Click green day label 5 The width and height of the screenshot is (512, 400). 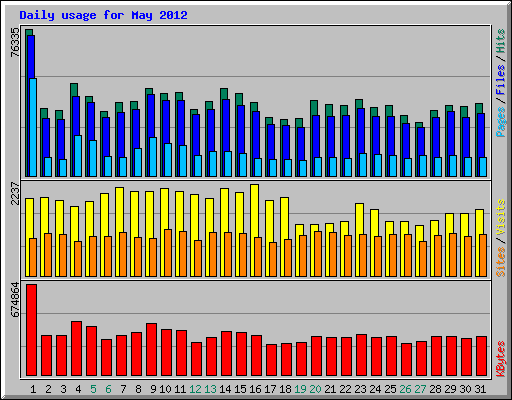(93, 389)
